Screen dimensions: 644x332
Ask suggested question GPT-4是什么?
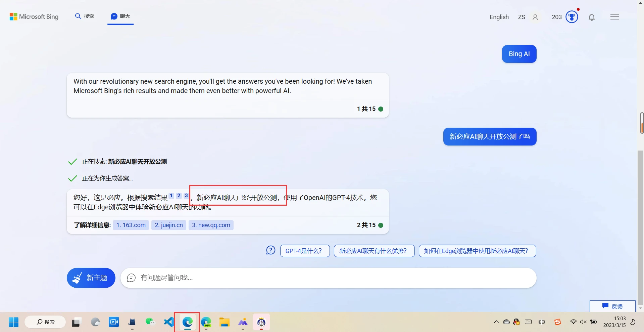pyautogui.click(x=305, y=251)
